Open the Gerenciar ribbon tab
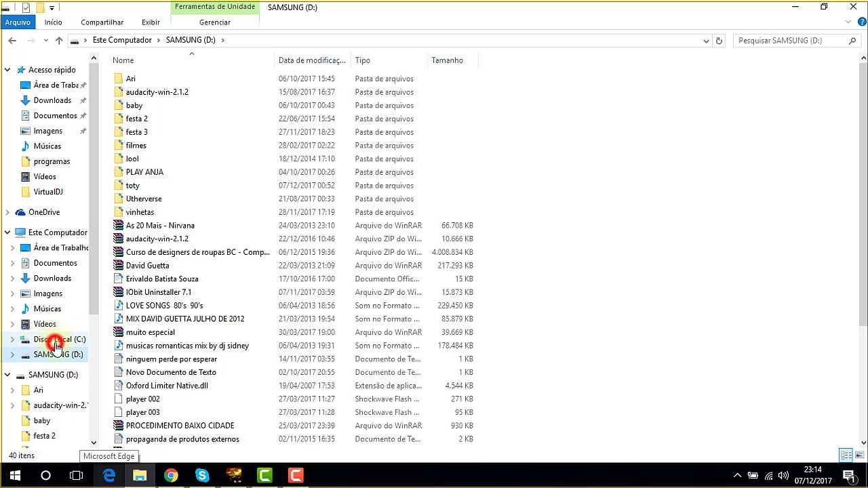 (x=215, y=22)
